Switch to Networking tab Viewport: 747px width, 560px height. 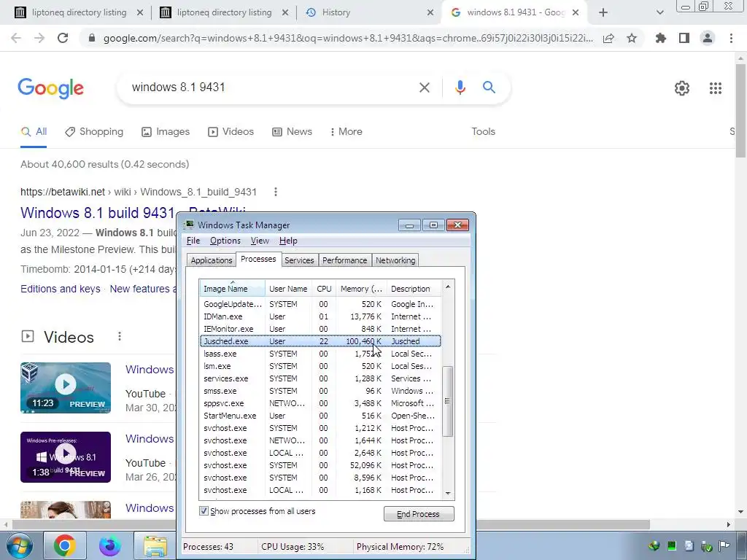(395, 260)
